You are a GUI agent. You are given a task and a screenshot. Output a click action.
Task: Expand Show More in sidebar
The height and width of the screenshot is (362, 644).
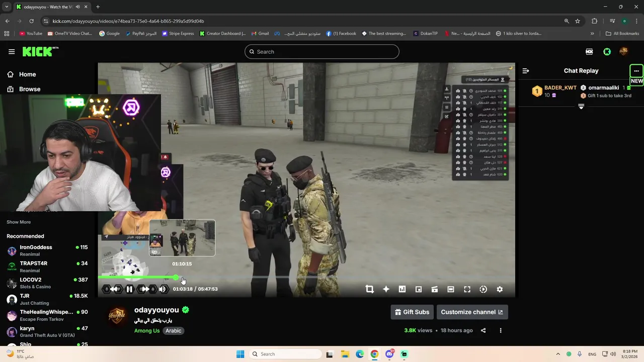coord(19,222)
